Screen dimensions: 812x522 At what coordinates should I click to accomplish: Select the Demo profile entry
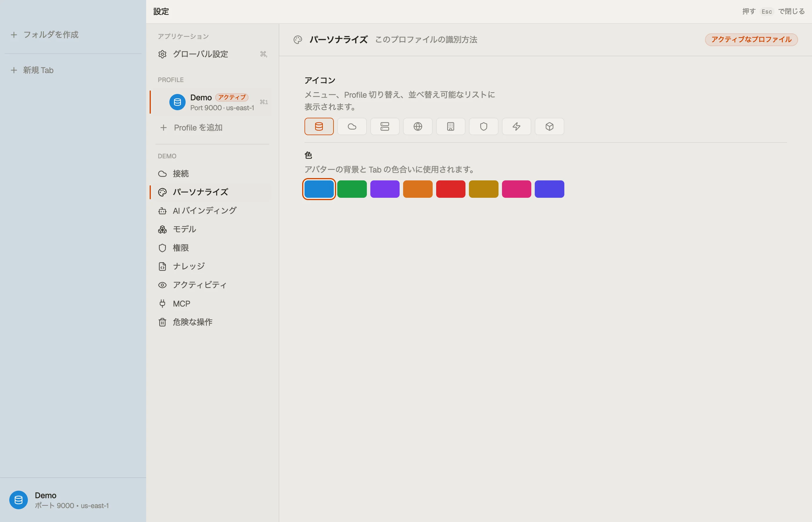(x=212, y=102)
